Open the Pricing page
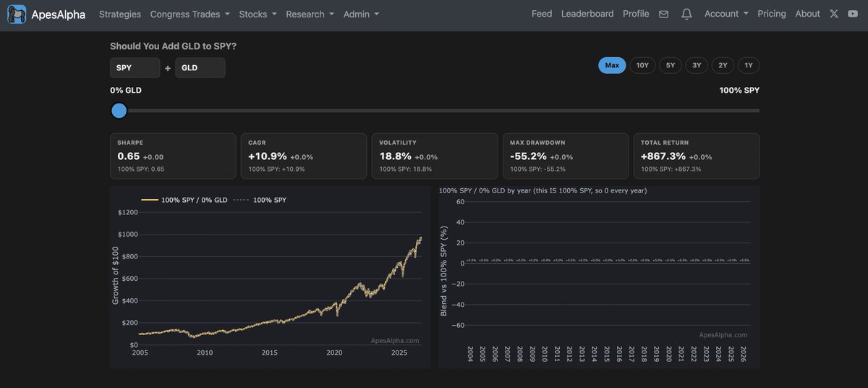The height and width of the screenshot is (388, 868). coord(772,14)
